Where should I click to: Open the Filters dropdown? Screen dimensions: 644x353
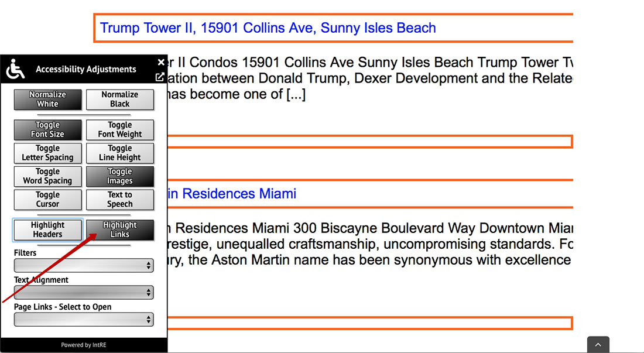point(84,266)
